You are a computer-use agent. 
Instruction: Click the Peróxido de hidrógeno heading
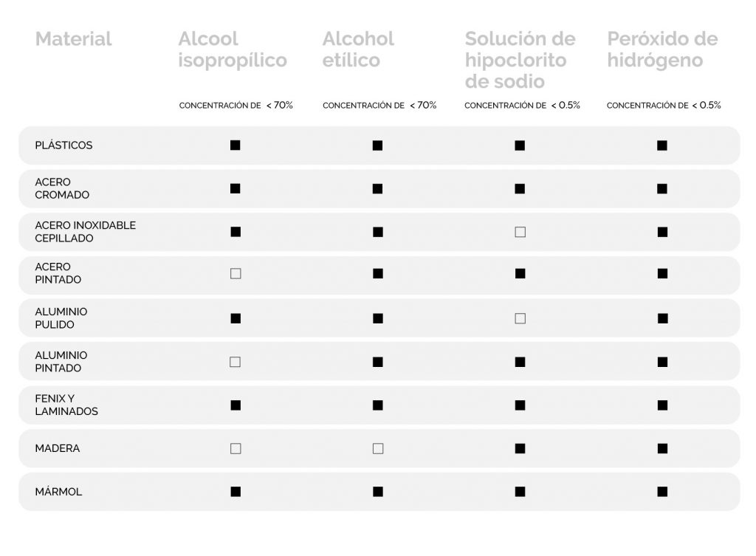[662, 49]
